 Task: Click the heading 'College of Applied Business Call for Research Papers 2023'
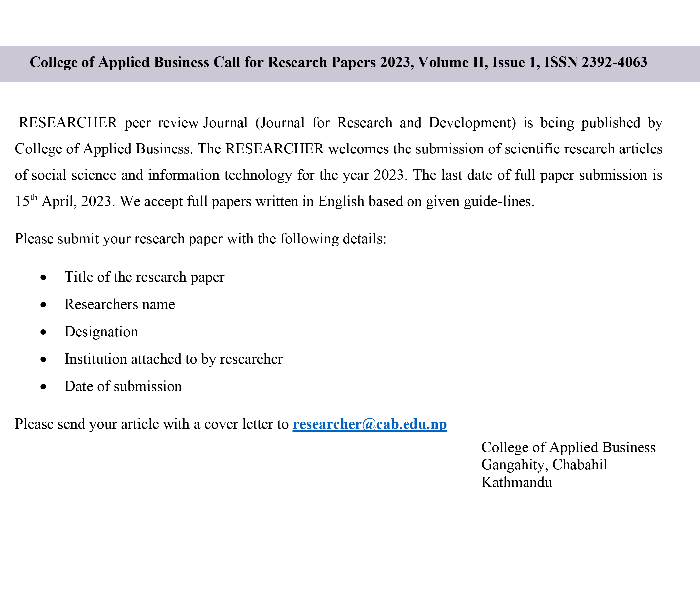(x=220, y=62)
